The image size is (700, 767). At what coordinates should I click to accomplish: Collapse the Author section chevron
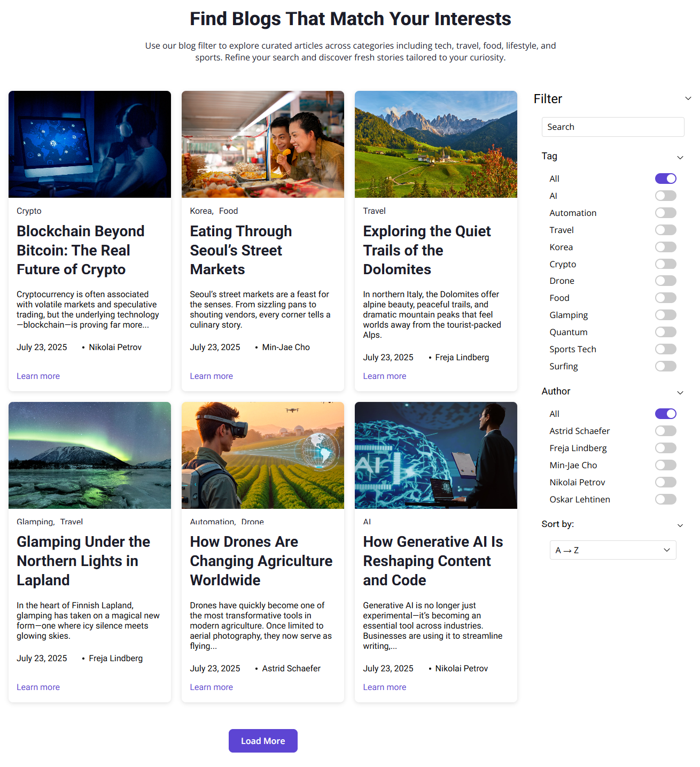[680, 392]
